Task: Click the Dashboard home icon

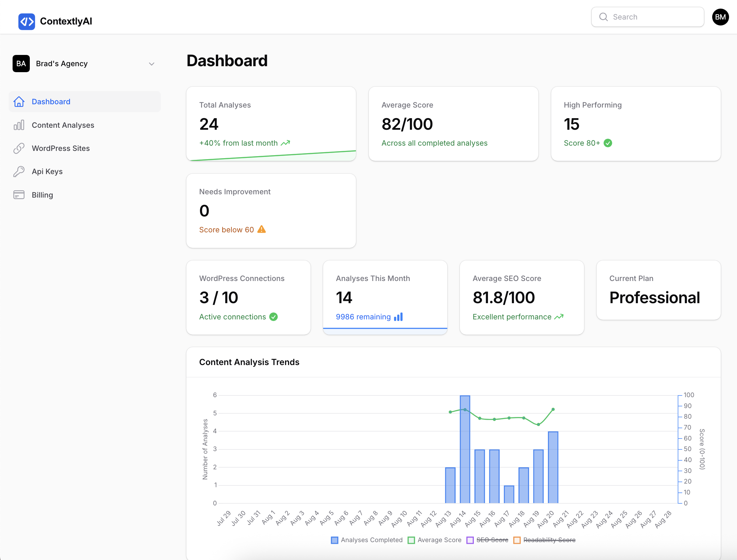Action: point(19,102)
